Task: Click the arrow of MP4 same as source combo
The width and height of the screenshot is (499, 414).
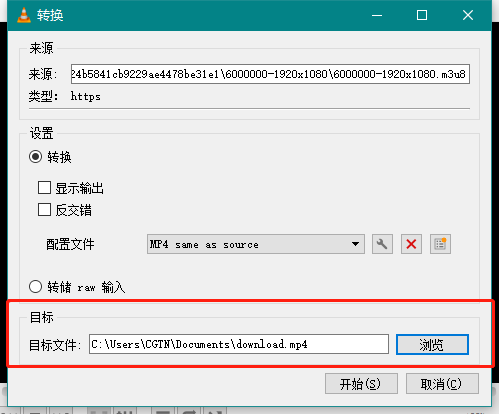Action: click(x=355, y=244)
